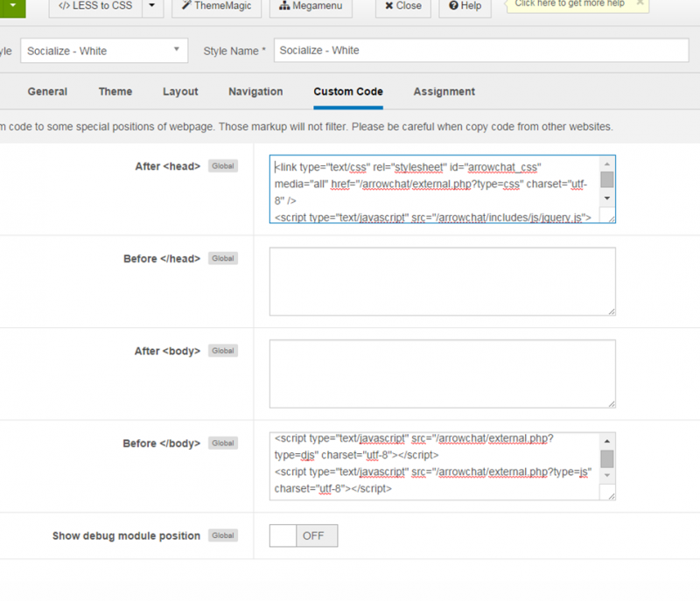Click the Close button in the toolbar
700x601 pixels.
pyautogui.click(x=402, y=6)
